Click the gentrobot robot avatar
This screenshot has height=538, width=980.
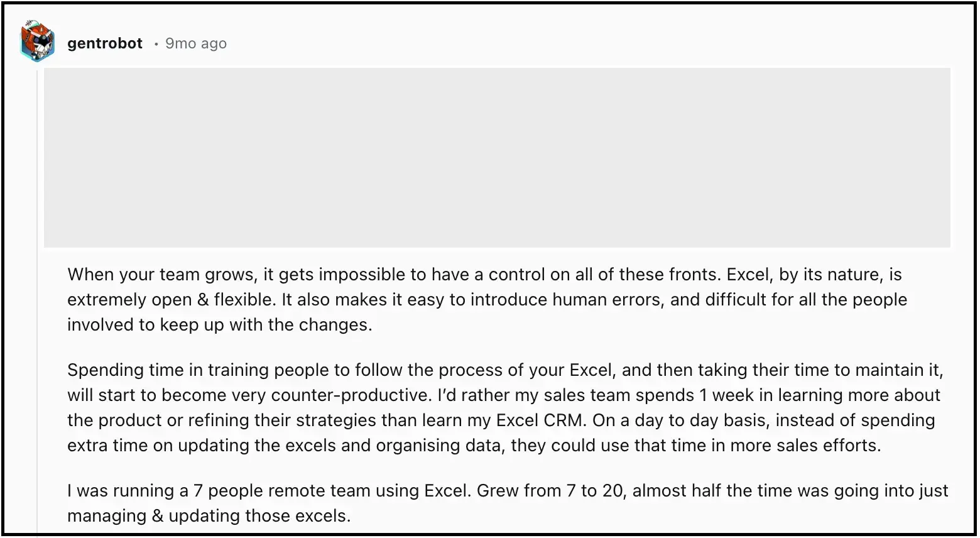tap(38, 42)
